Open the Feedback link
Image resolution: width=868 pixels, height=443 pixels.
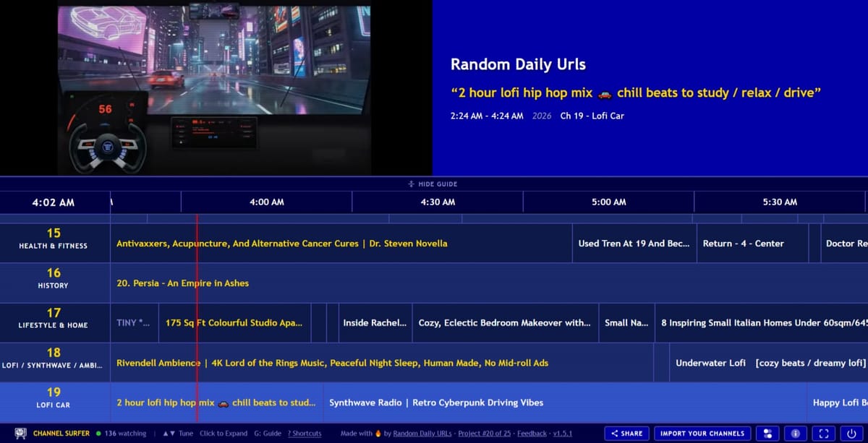(x=532, y=434)
